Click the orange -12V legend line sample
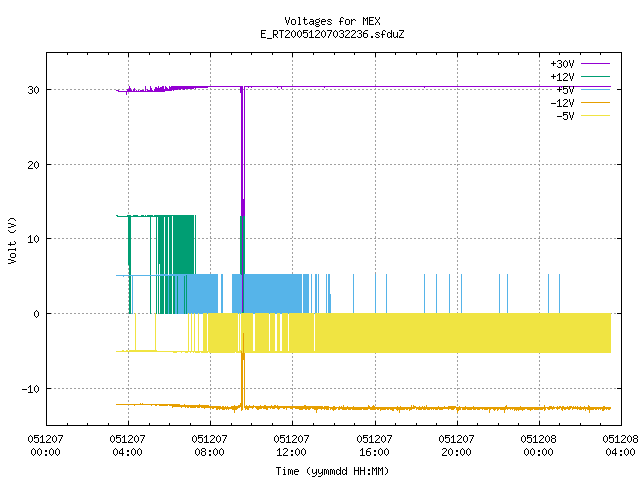This screenshot has width=640, height=480. tap(596, 102)
